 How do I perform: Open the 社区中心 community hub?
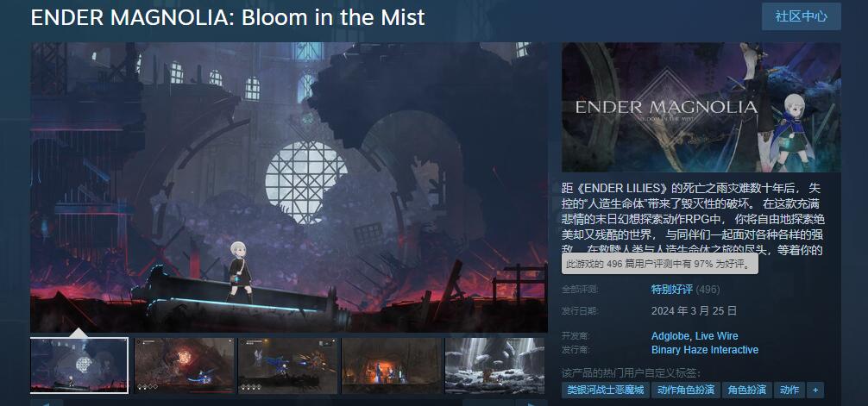801,16
